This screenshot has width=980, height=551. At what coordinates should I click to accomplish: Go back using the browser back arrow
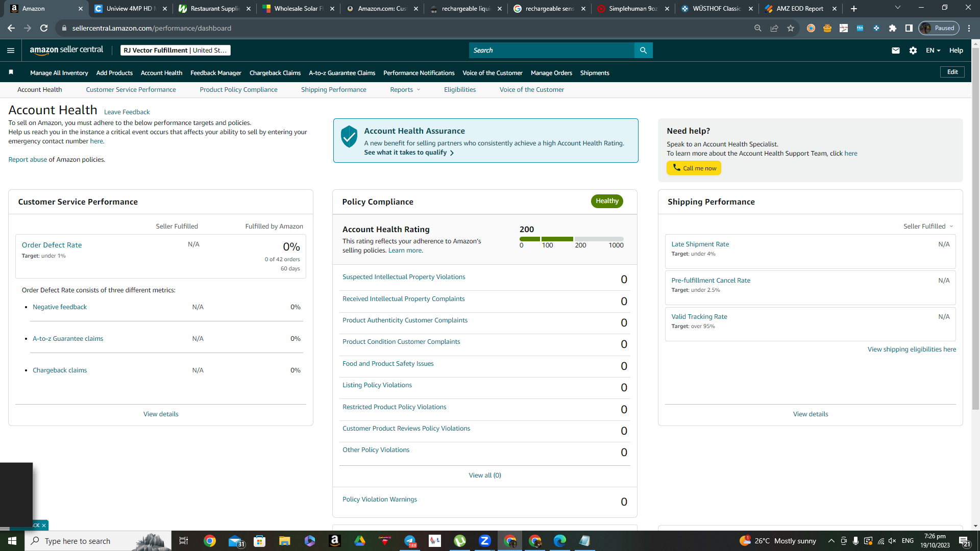coord(11,28)
